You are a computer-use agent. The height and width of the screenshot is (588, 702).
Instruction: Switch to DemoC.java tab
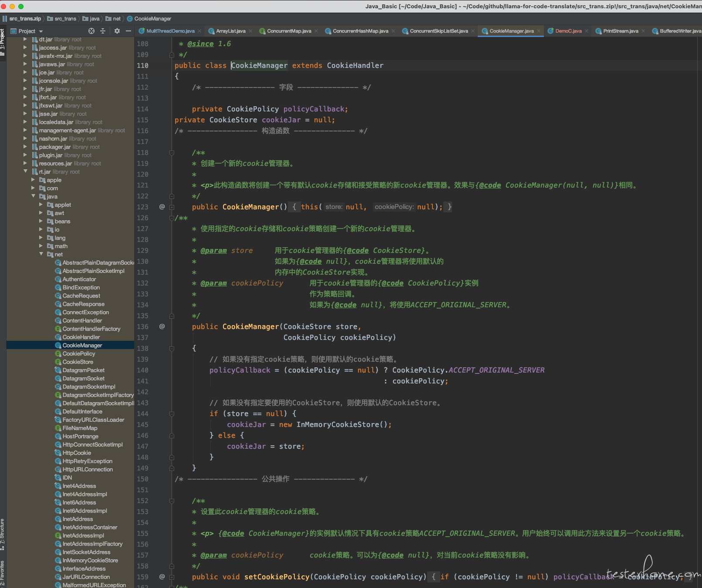click(x=568, y=31)
